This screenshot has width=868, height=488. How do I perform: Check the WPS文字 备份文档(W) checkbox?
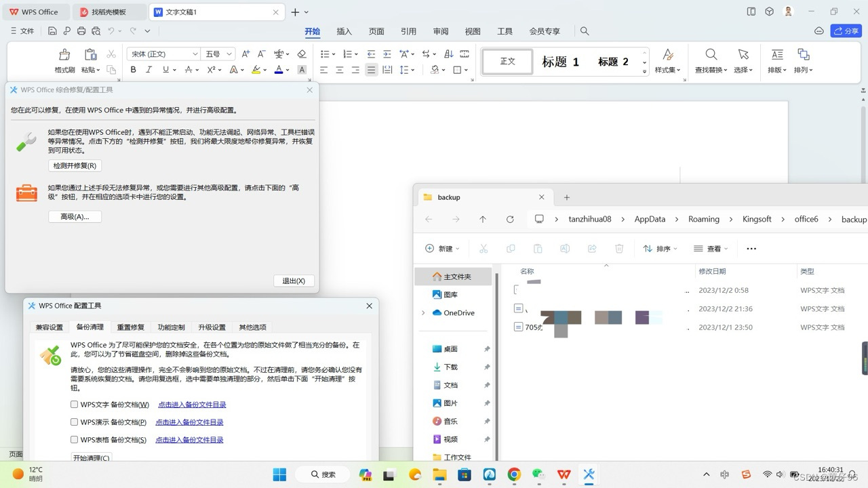point(75,405)
